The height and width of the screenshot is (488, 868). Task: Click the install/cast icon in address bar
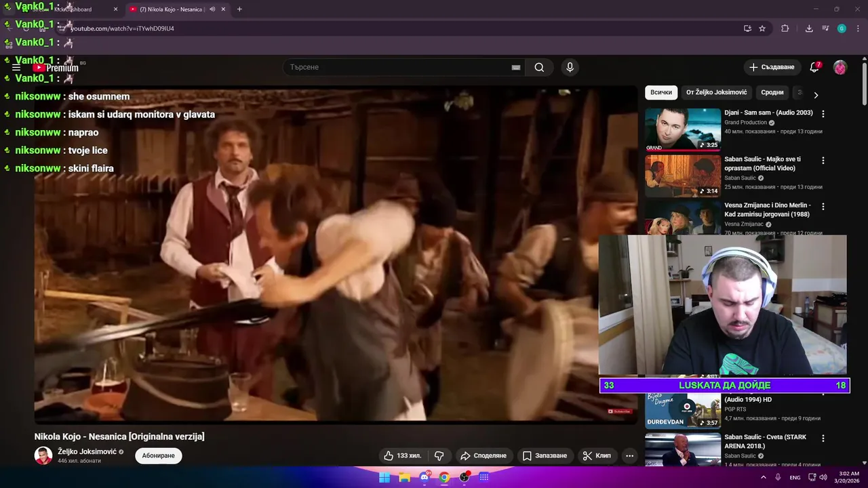[x=747, y=28]
